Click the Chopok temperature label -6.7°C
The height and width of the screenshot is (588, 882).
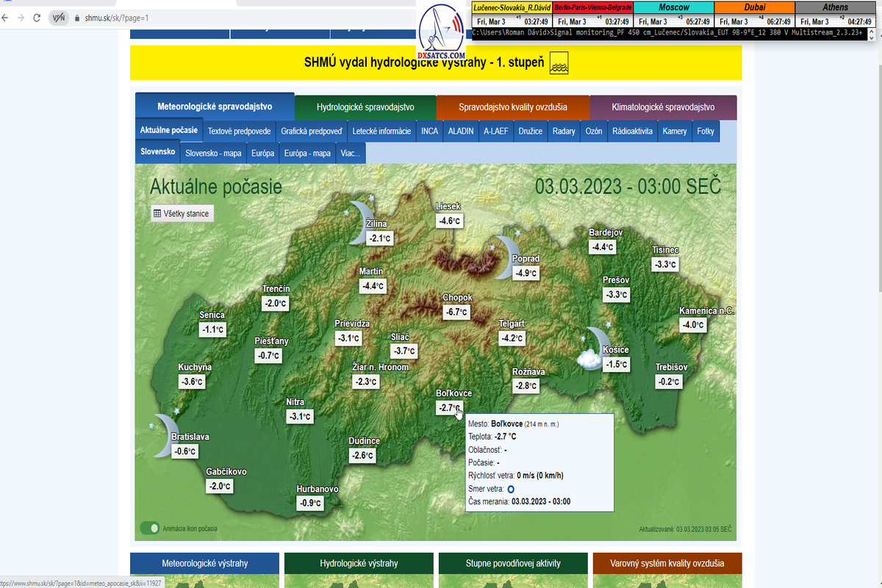pyautogui.click(x=456, y=312)
